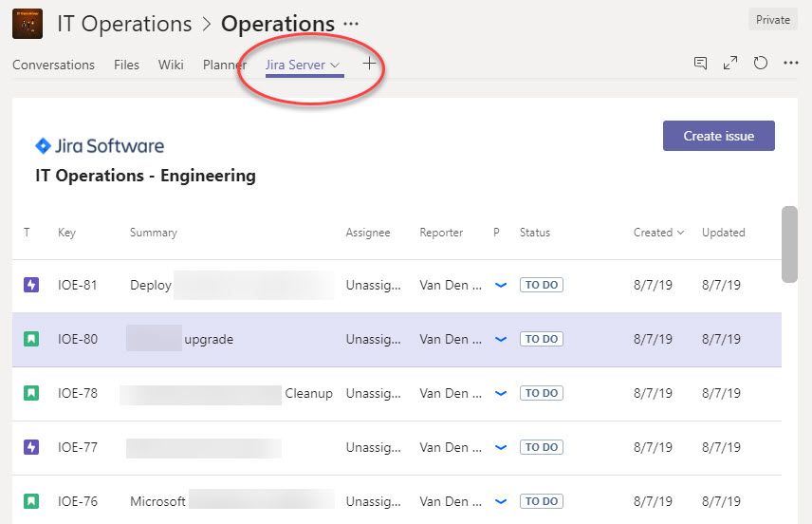Click the Key column header
Image resolution: width=812 pixels, height=524 pixels.
(x=66, y=233)
